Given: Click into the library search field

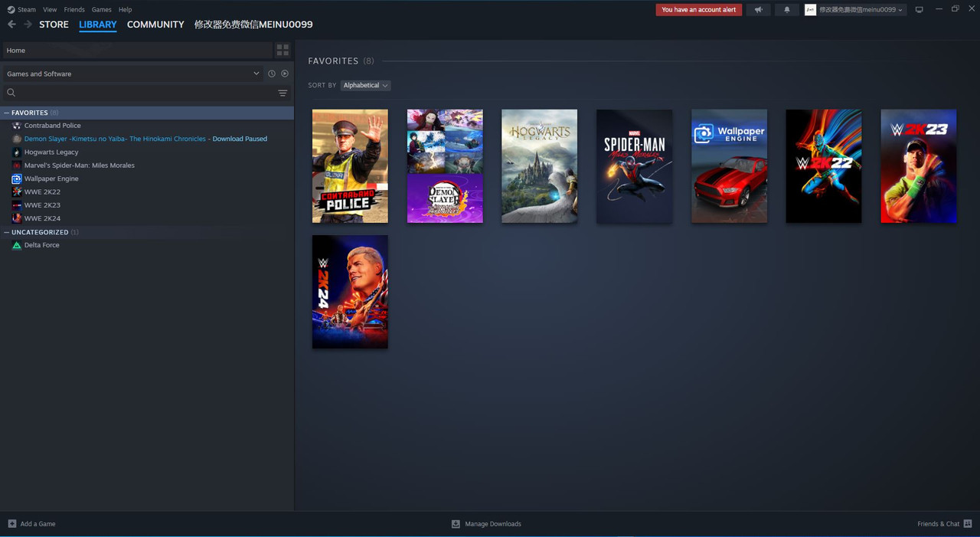Looking at the screenshot, I should pyautogui.click(x=145, y=93).
